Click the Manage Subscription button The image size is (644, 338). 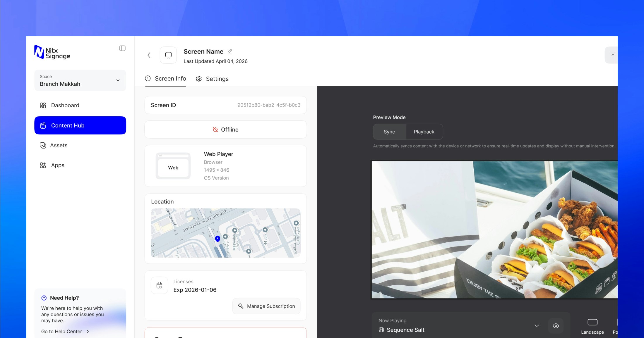click(266, 306)
